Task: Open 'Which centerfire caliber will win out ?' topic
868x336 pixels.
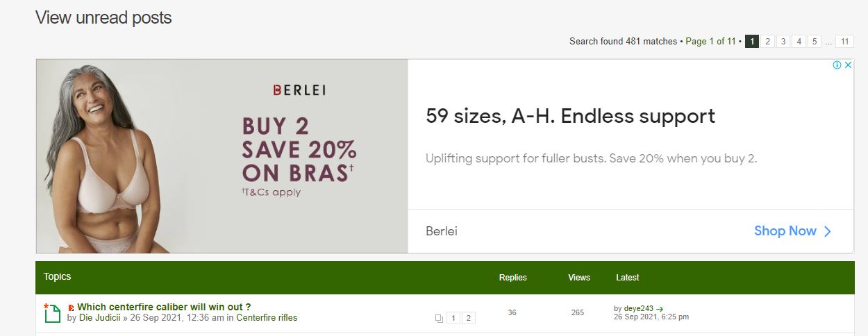Action: 164,307
